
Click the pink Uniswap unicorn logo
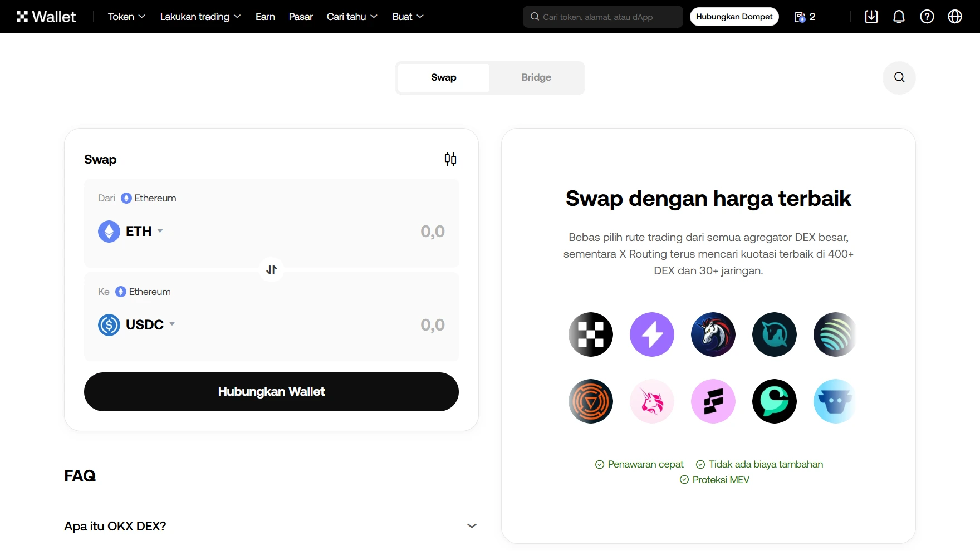652,401
